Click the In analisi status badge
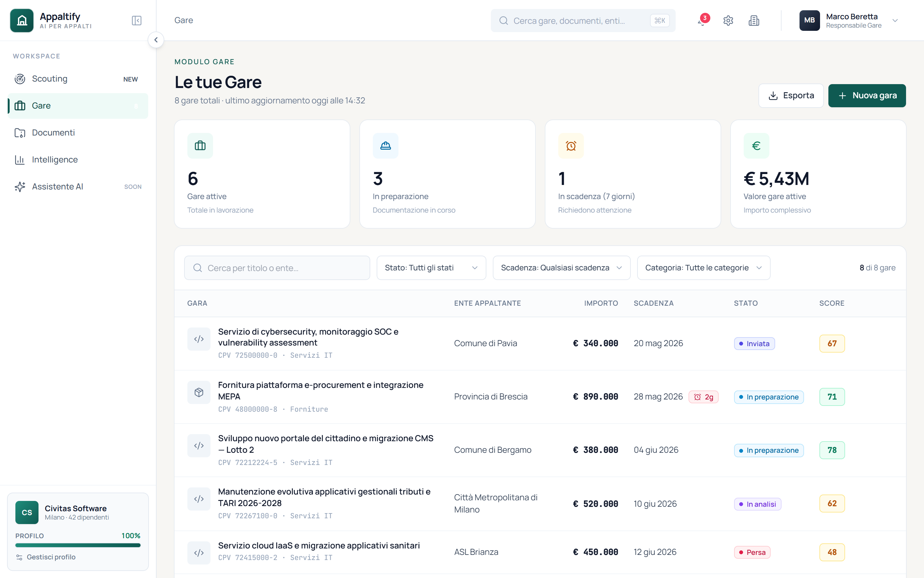The width and height of the screenshot is (924, 578). pyautogui.click(x=757, y=504)
